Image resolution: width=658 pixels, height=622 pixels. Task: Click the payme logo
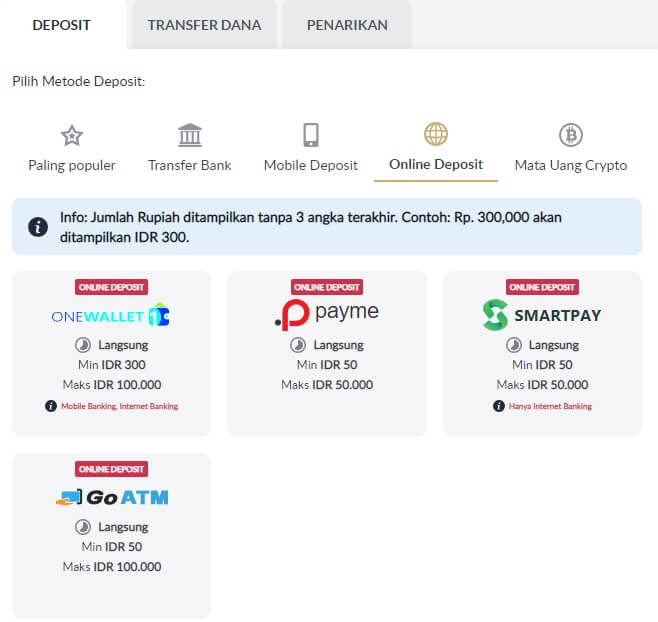click(327, 314)
